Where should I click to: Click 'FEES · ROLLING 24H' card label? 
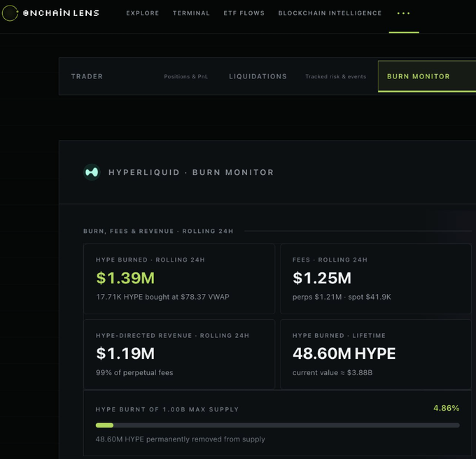point(330,260)
